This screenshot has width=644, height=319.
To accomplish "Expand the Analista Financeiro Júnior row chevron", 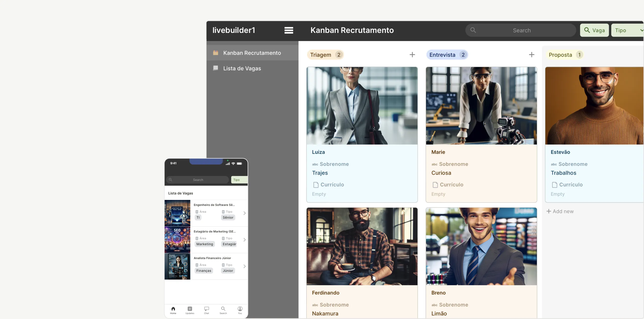I will pos(245,266).
